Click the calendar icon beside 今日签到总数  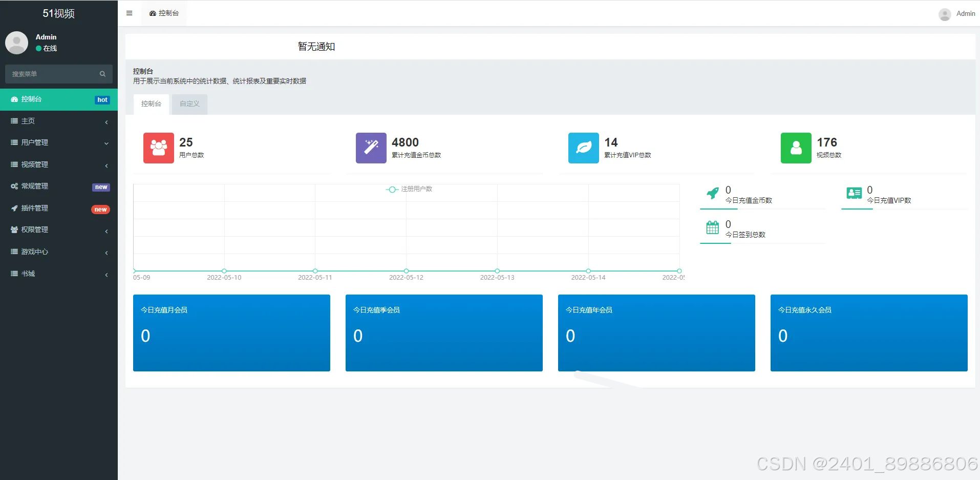pyautogui.click(x=712, y=227)
